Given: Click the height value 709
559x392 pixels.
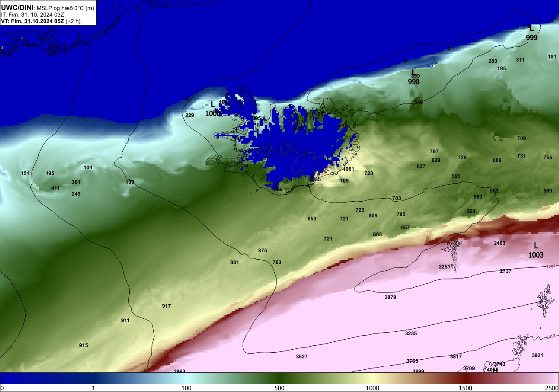Looking at the screenshot, I should pyautogui.click(x=521, y=138).
